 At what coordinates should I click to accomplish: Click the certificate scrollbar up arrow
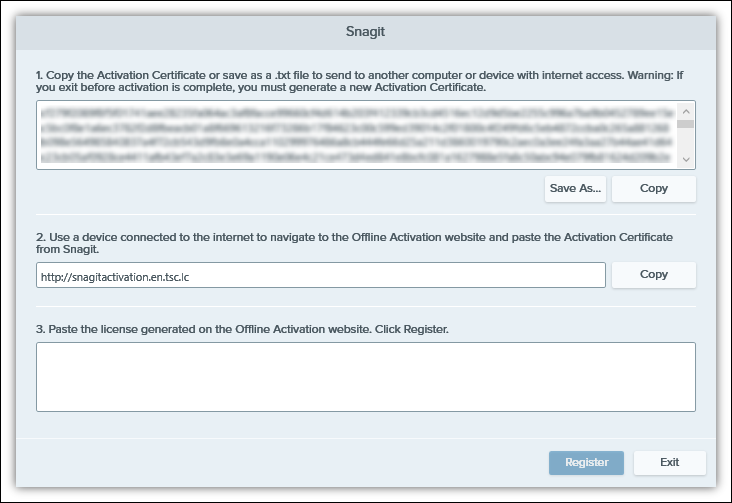(686, 111)
